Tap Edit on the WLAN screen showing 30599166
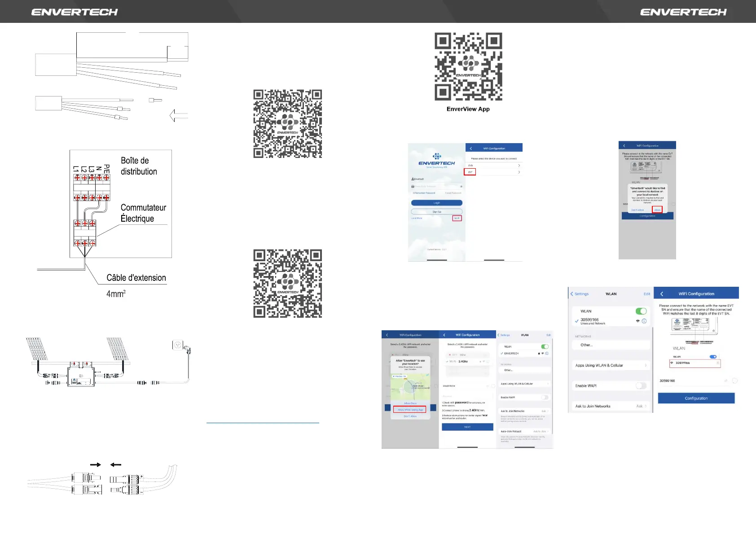 click(647, 294)
